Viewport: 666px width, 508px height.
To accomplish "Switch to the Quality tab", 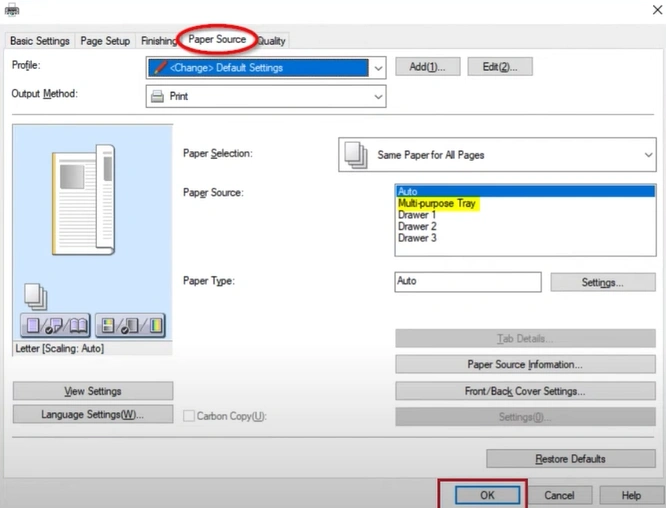I will click(272, 41).
